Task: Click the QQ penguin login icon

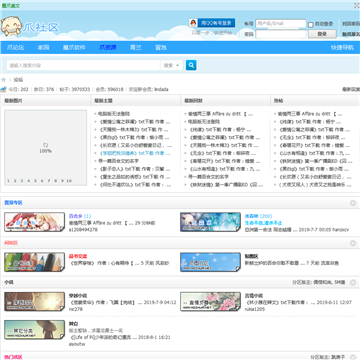Action: tap(193, 23)
